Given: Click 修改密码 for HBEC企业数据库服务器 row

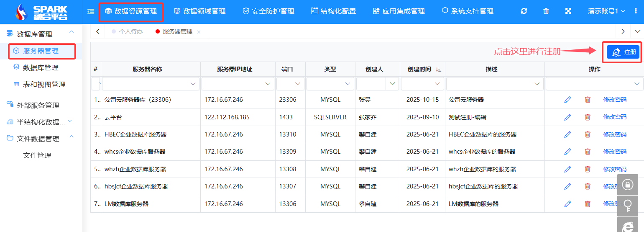Looking at the screenshot, I should point(615,134).
